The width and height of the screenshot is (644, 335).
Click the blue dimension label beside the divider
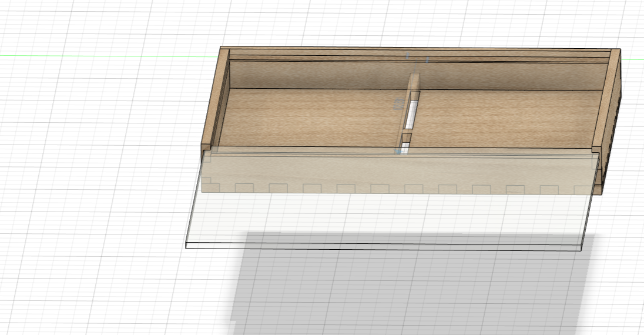[x=398, y=103]
